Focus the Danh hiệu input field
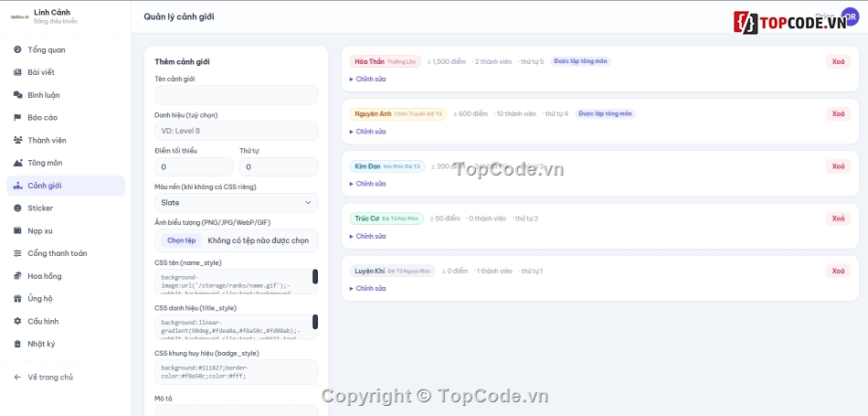The image size is (868, 416). pos(237,131)
